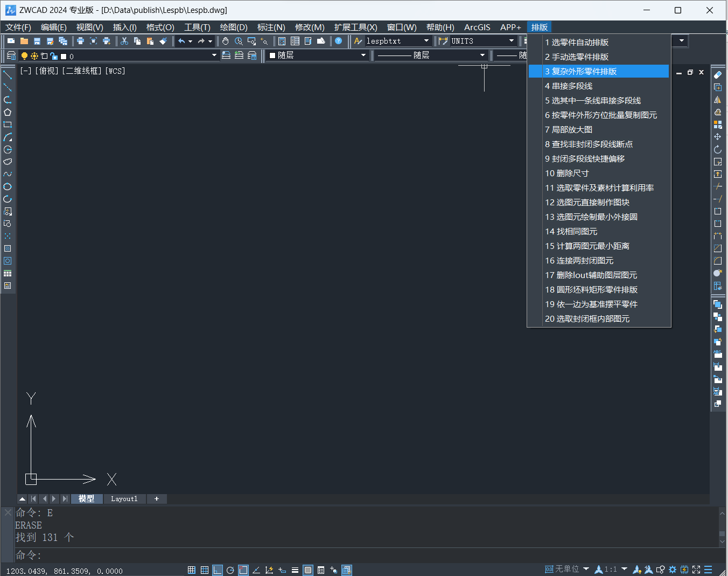Switch to the Layout1 tab
This screenshot has width=728, height=576.
click(124, 499)
